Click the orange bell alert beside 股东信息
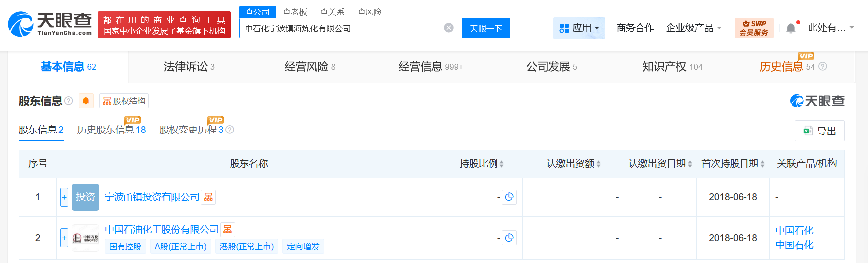This screenshot has width=868, height=263. (86, 101)
